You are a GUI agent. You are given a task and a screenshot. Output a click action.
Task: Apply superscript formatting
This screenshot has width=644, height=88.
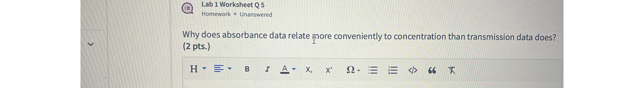(329, 70)
